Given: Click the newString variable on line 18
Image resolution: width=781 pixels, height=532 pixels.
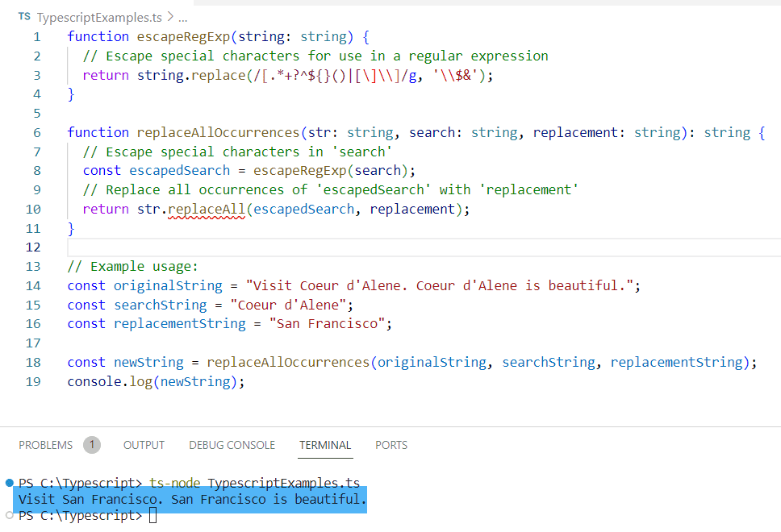Looking at the screenshot, I should (x=148, y=363).
